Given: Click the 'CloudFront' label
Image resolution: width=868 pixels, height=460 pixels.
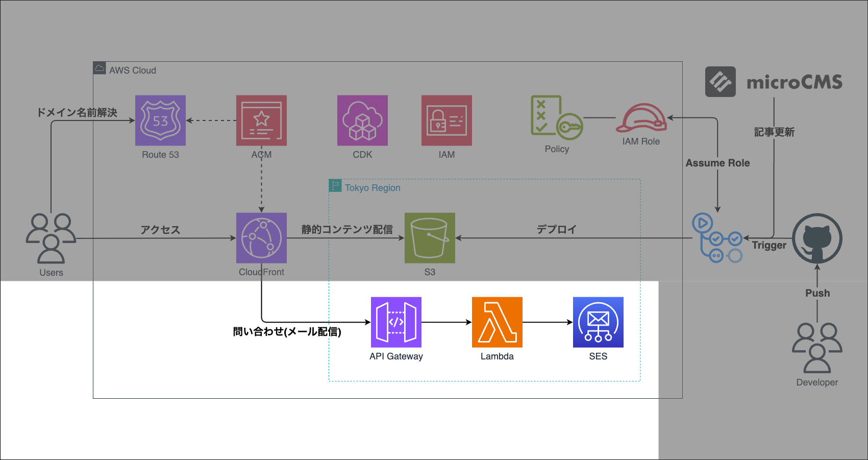Looking at the screenshot, I should click(261, 272).
